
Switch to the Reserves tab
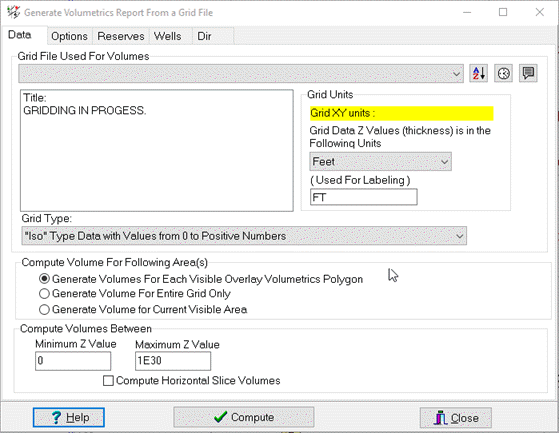121,36
